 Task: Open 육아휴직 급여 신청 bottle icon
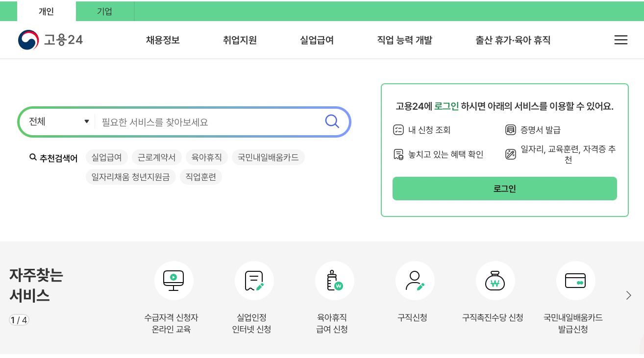click(335, 281)
